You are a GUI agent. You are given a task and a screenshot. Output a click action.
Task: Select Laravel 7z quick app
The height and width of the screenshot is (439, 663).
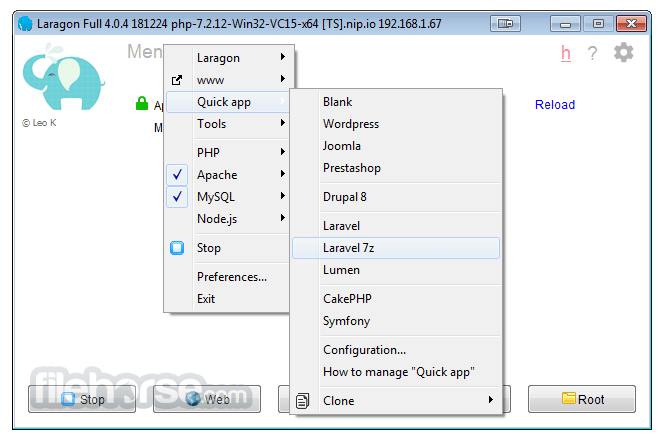click(x=396, y=248)
